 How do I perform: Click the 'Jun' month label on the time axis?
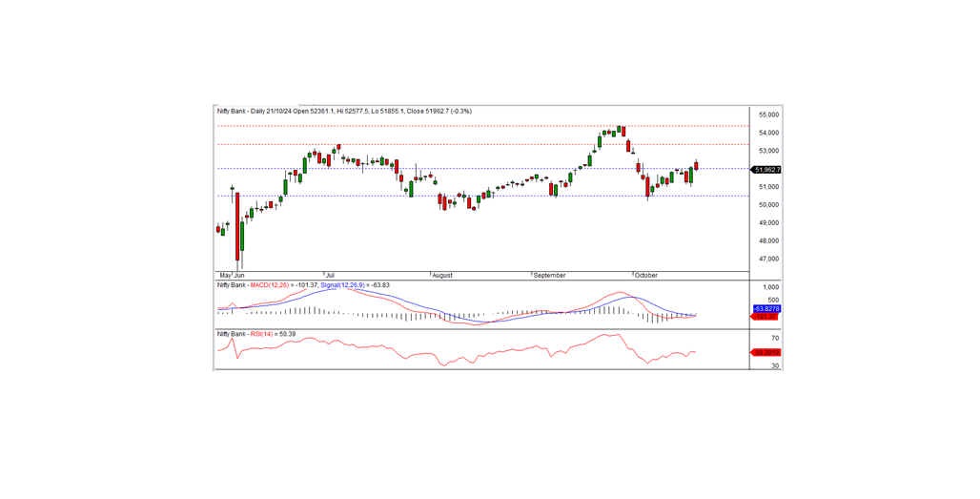click(x=239, y=275)
